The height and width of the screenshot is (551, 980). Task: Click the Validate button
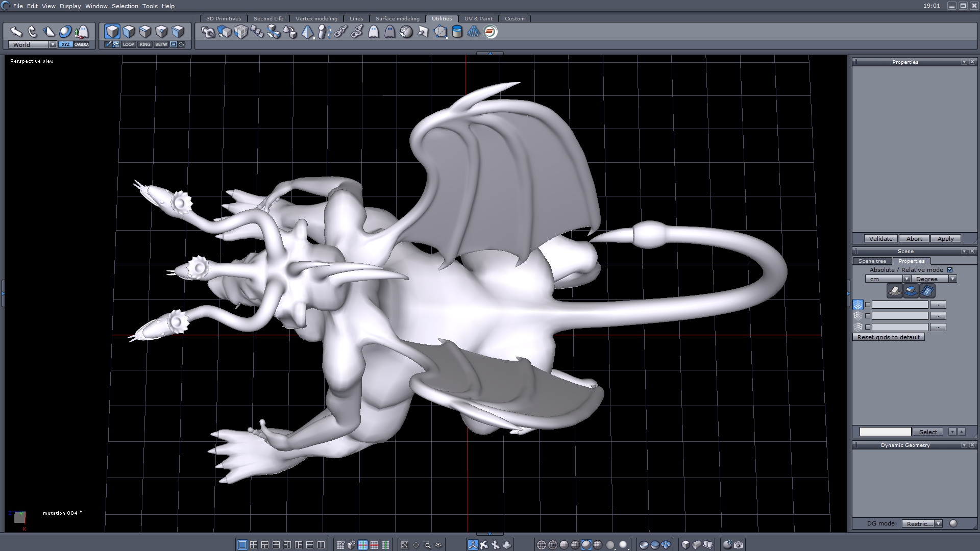880,239
